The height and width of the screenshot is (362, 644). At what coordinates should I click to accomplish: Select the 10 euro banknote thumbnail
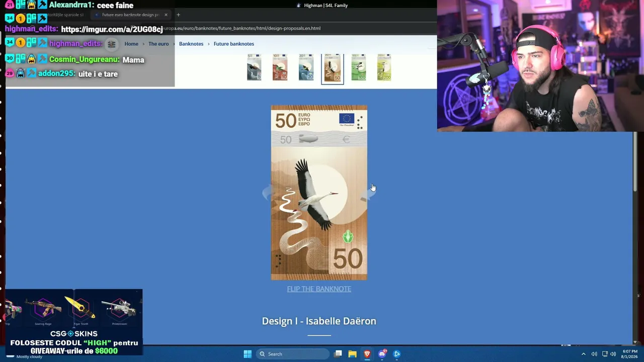(280, 67)
